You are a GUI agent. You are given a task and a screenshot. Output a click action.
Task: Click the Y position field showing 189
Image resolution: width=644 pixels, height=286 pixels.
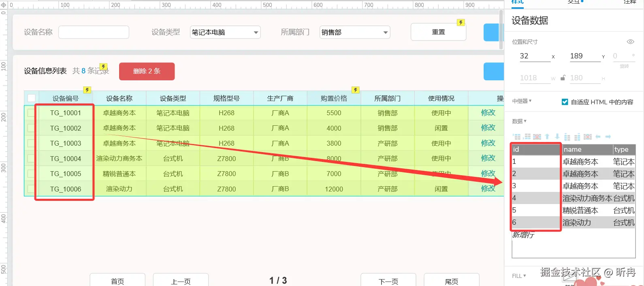point(585,56)
